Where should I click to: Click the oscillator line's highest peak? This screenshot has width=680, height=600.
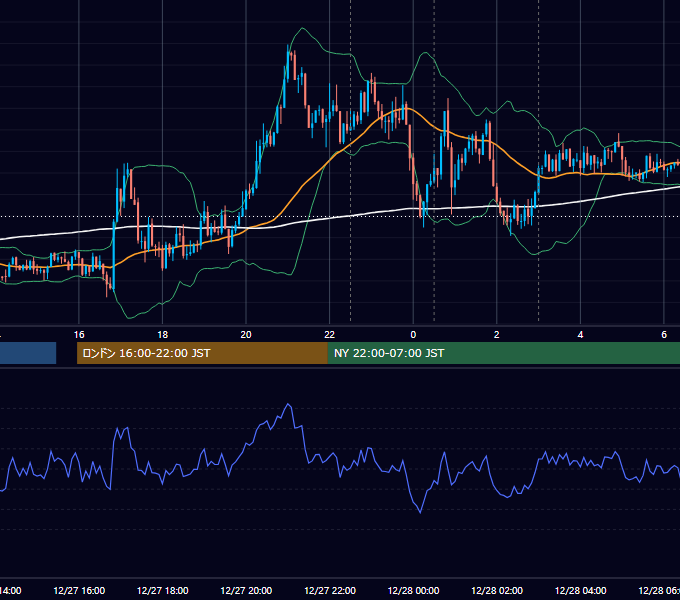point(288,404)
